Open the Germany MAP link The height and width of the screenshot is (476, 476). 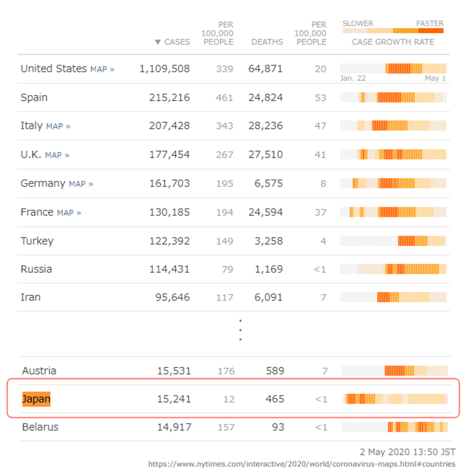pyautogui.click(x=81, y=184)
